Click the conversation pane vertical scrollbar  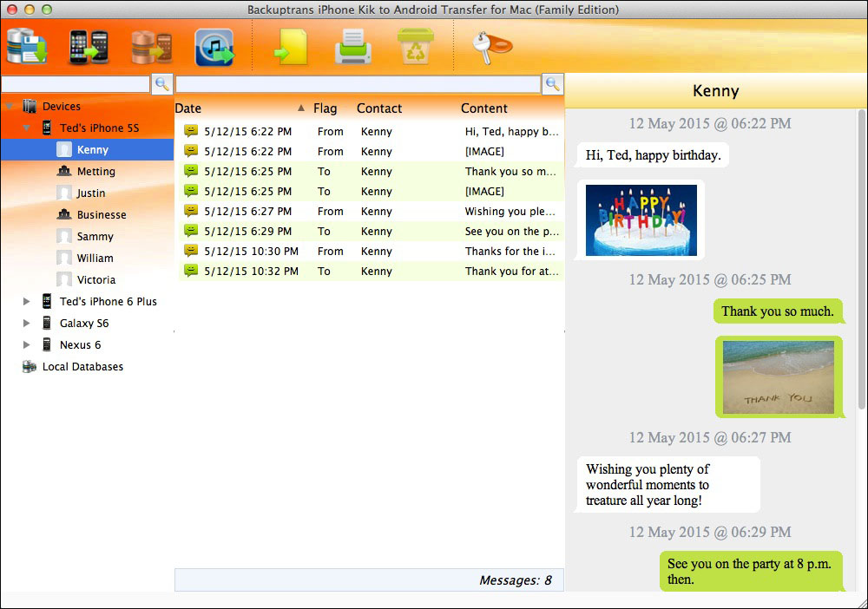[x=861, y=260]
